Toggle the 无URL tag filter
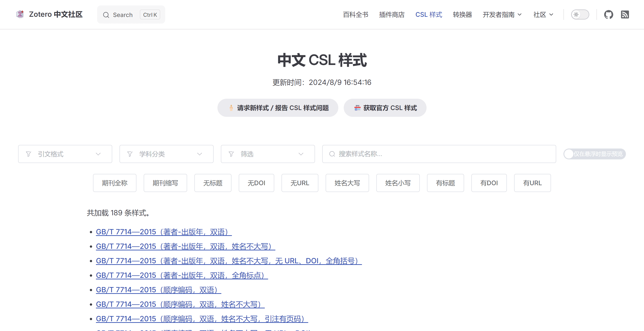644x331 pixels. pyautogui.click(x=300, y=183)
